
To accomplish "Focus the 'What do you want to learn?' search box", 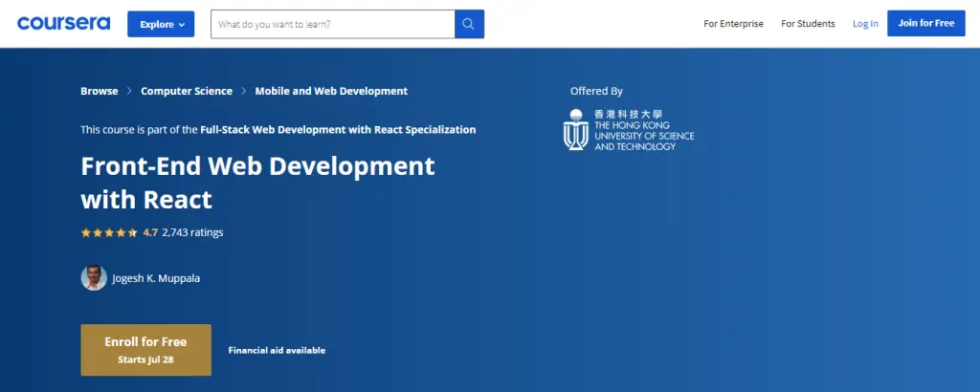I will (332, 24).
